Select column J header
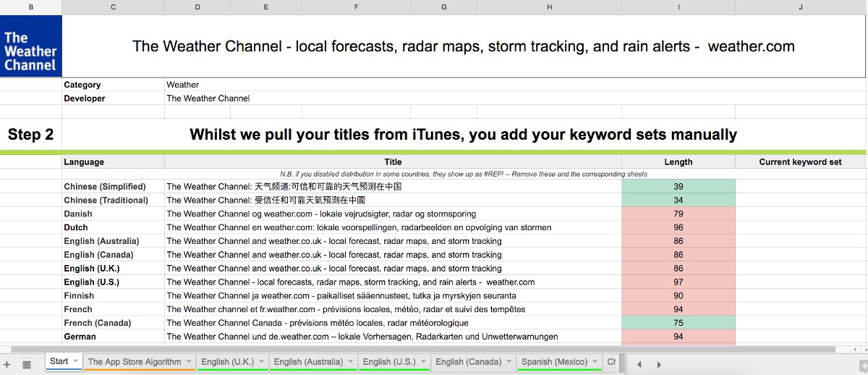Image resolution: width=868 pixels, height=375 pixels. tap(801, 7)
